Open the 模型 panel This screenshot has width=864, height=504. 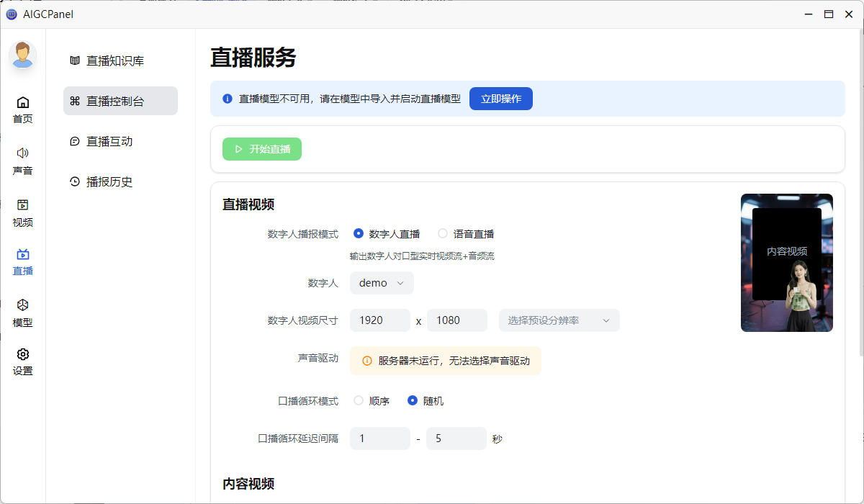click(x=22, y=309)
